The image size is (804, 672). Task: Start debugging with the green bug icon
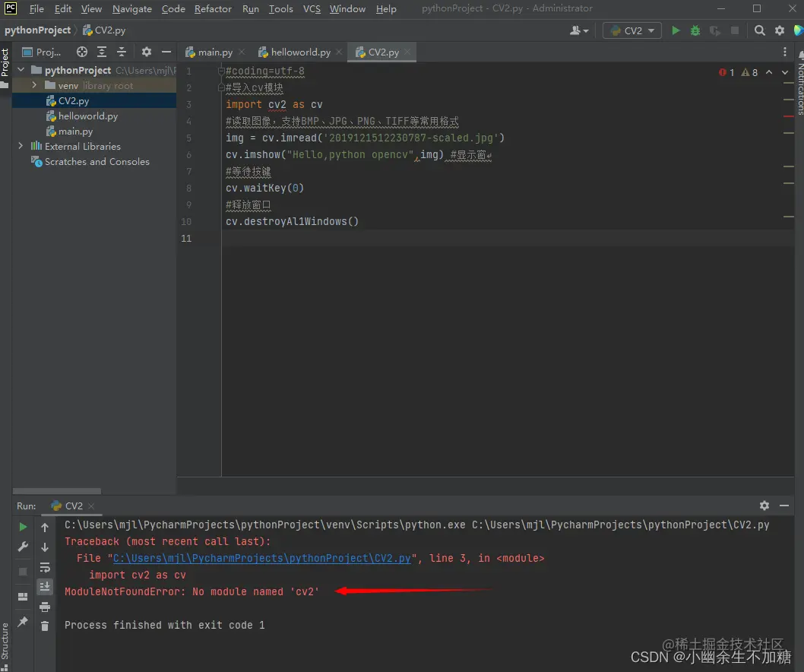(x=695, y=30)
